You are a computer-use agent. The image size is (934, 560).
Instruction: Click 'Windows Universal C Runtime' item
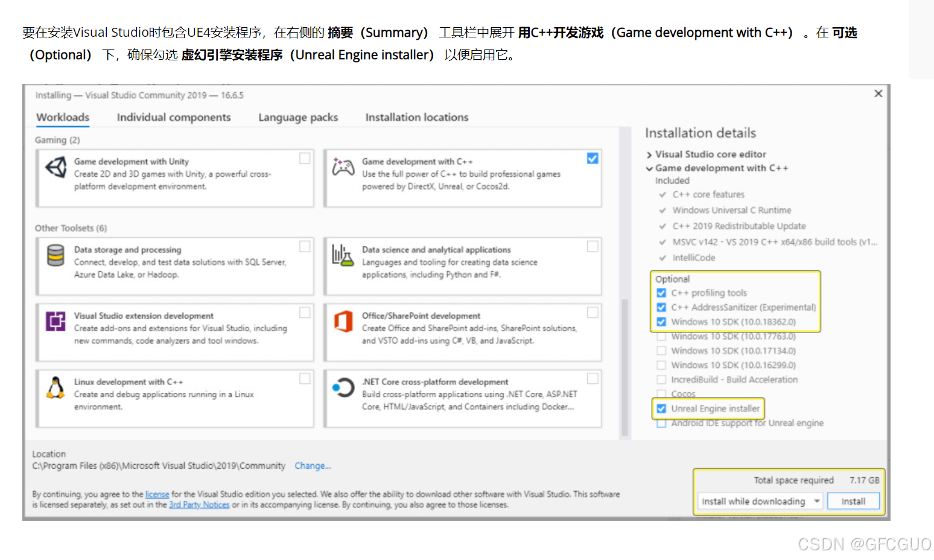point(732,210)
